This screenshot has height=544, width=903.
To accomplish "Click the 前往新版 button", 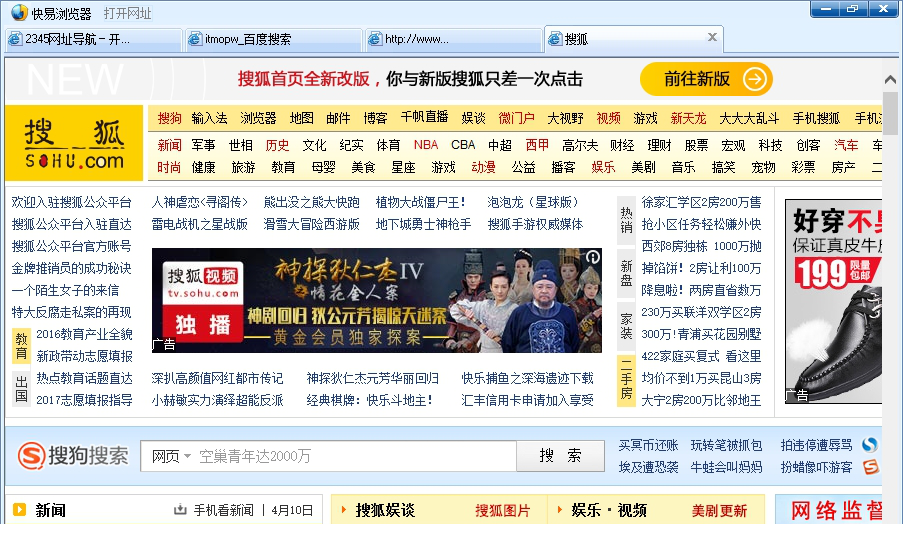I will click(706, 79).
